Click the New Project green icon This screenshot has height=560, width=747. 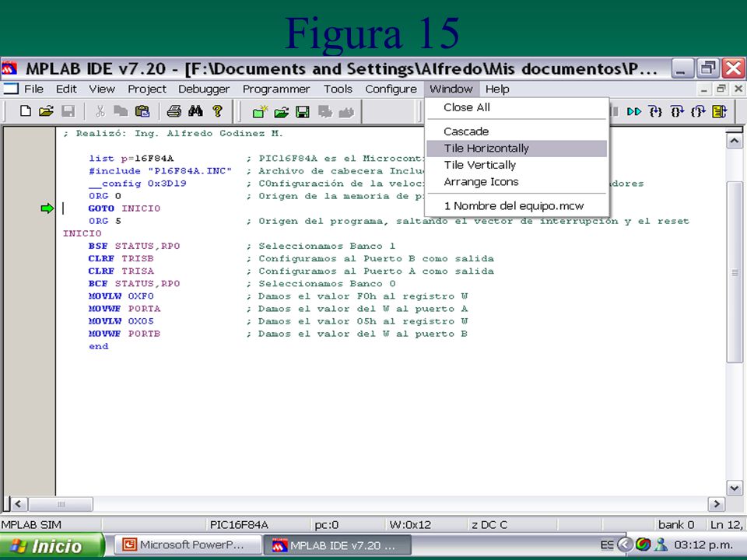pyautogui.click(x=260, y=112)
